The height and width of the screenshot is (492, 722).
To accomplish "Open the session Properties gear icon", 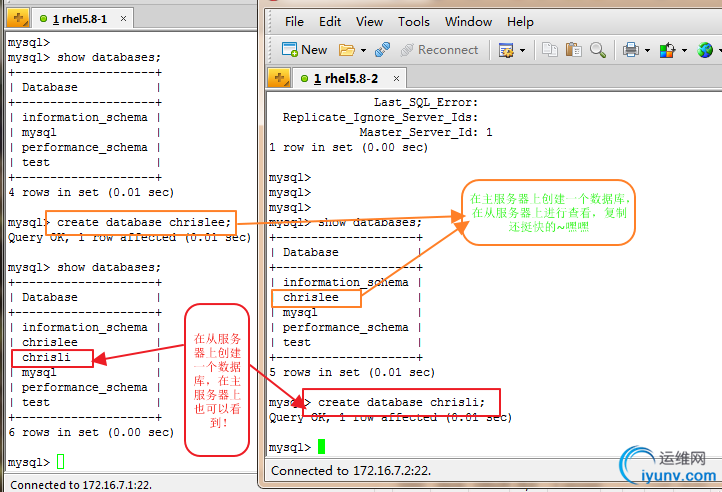I will click(x=506, y=50).
